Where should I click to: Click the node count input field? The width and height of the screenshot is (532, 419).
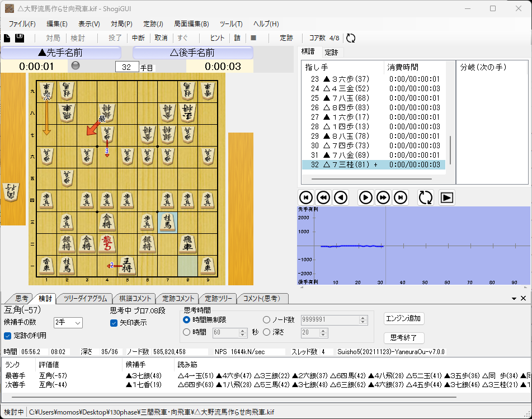pyautogui.click(x=330, y=319)
